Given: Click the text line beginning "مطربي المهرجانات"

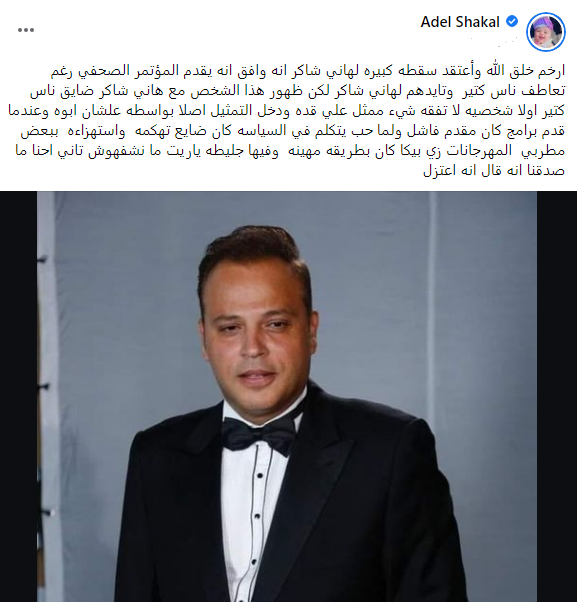Looking at the screenshot, I should pyautogui.click(x=290, y=150).
